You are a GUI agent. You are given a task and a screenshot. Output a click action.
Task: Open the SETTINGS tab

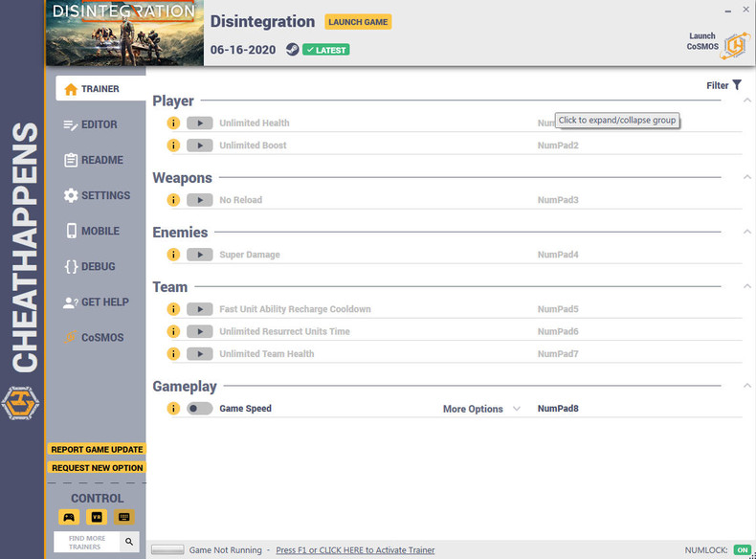pyautogui.click(x=100, y=195)
